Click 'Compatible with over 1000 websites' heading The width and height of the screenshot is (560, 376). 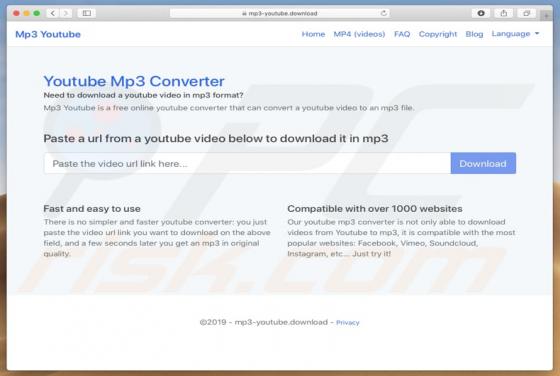375,209
